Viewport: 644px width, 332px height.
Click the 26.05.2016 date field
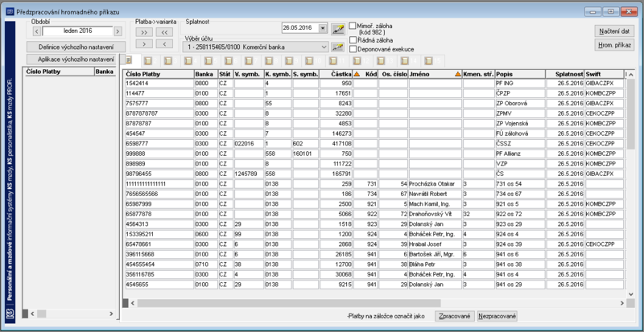pos(300,28)
